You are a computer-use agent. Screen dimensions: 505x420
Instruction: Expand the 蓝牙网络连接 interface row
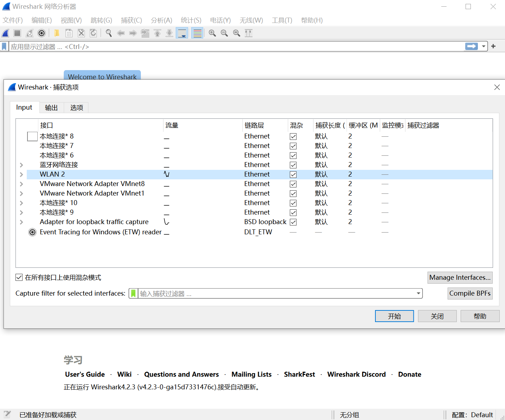tap(21, 165)
